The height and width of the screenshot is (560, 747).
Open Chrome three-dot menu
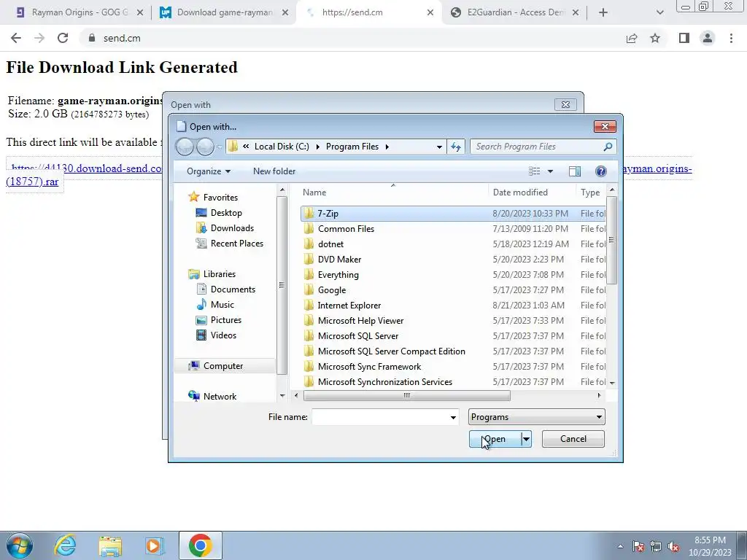coord(731,38)
